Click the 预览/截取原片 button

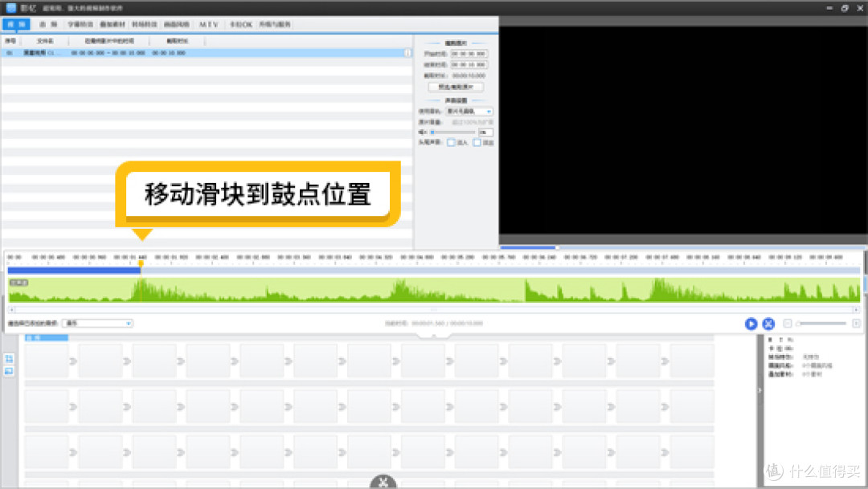coord(456,87)
